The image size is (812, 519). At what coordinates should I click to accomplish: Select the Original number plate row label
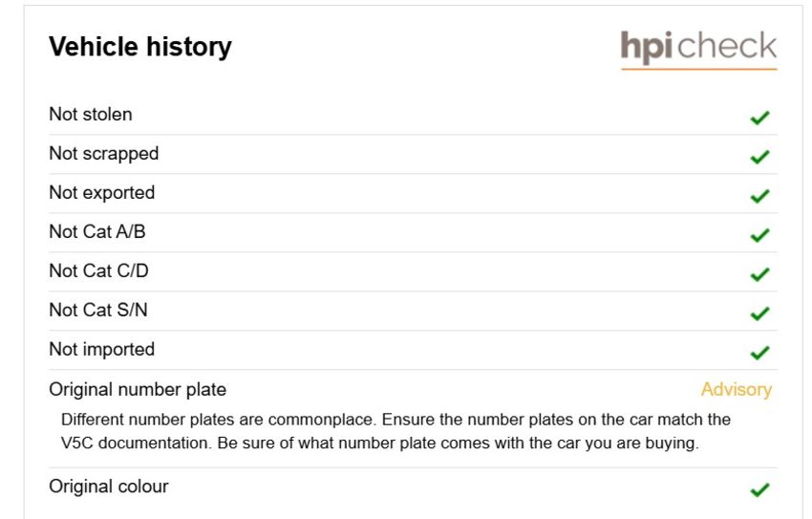138,390
